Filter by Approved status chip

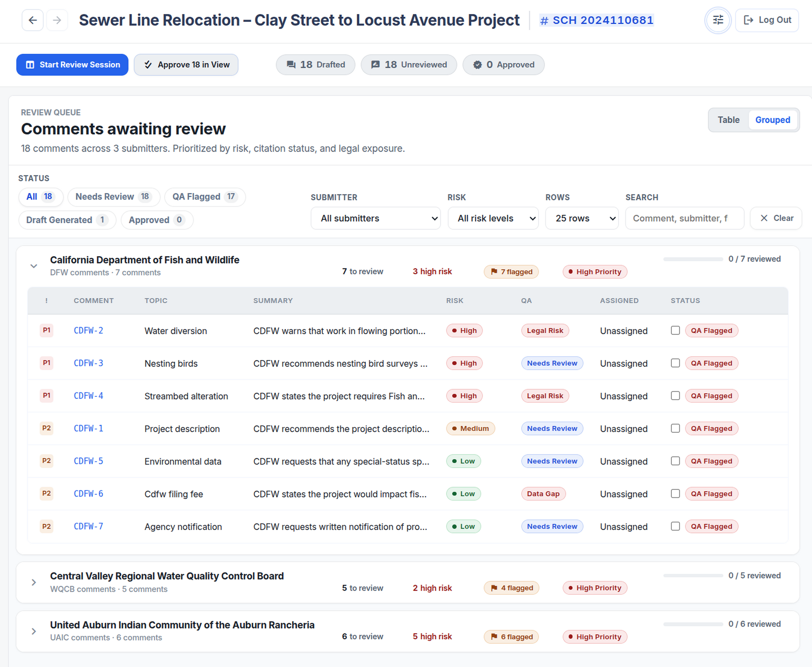[157, 220]
